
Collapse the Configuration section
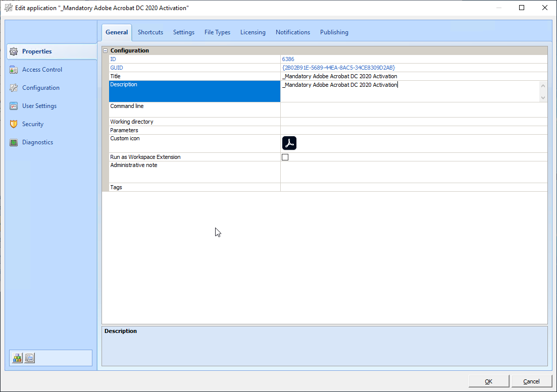(x=106, y=50)
